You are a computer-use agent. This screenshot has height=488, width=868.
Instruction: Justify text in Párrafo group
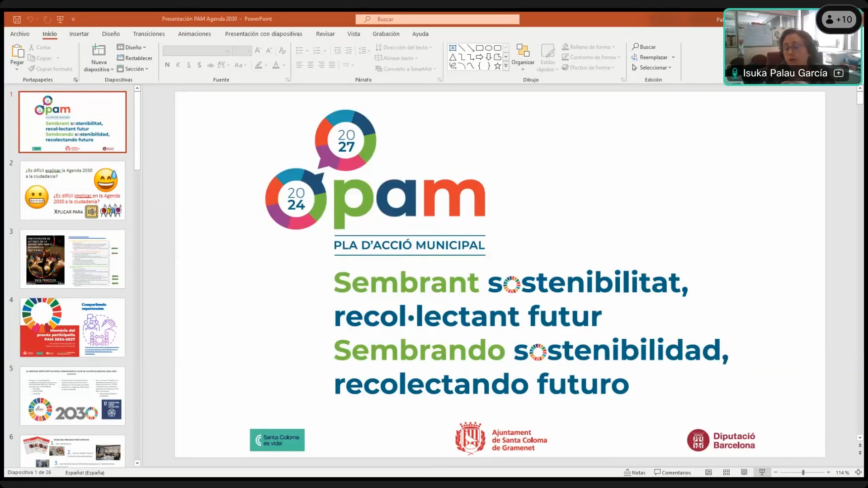pos(332,65)
